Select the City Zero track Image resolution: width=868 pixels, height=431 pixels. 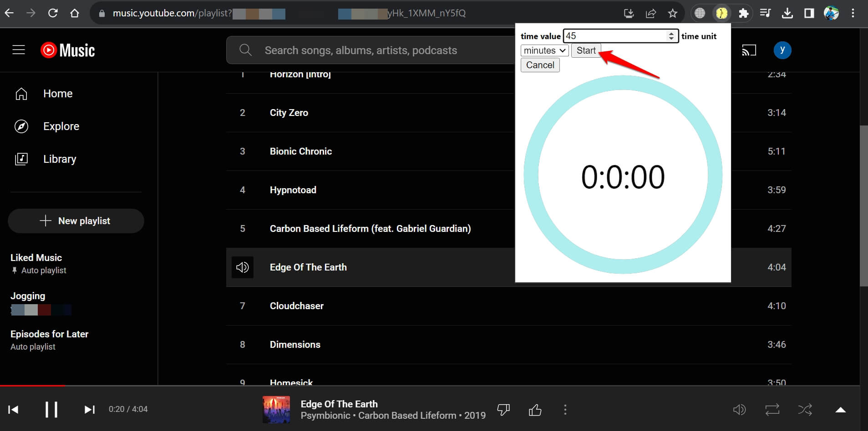289,113
